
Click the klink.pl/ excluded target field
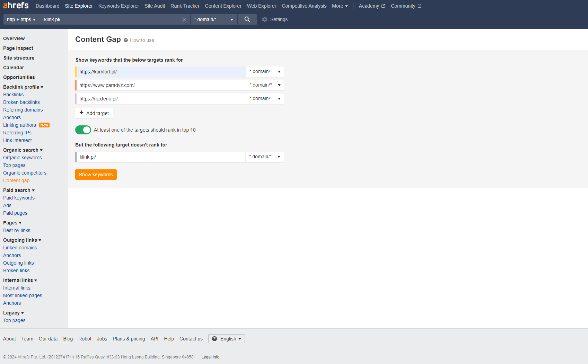(x=161, y=157)
